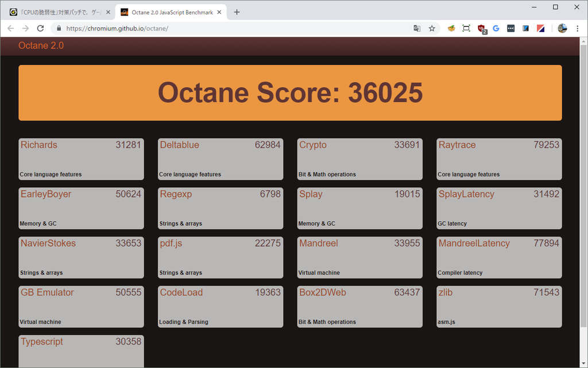Open the EarleyBoyer benchmark link

tap(46, 194)
